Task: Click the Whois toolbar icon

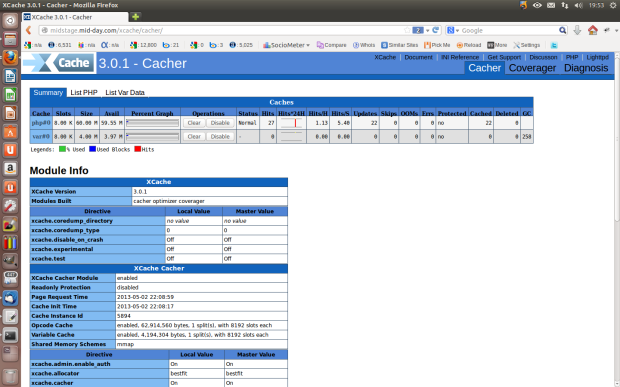Action: (364, 45)
